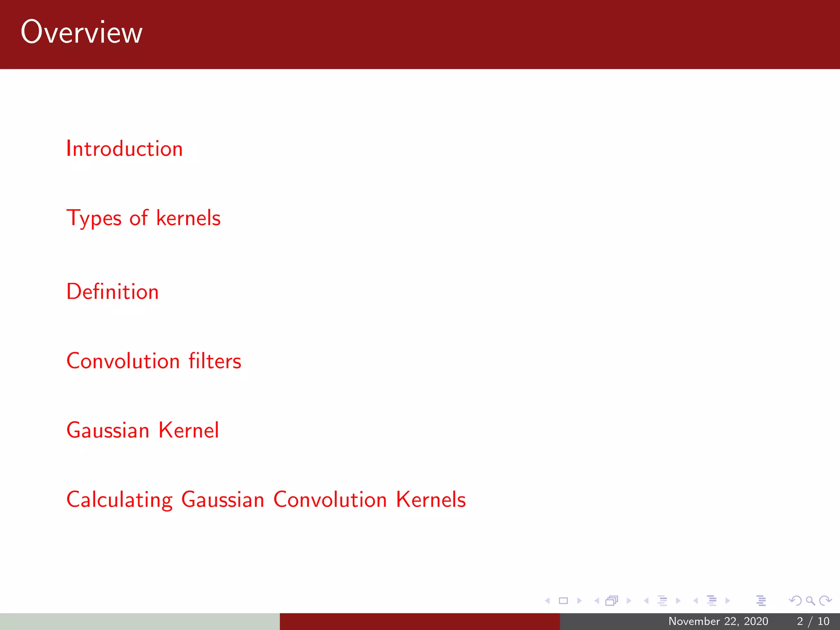Open the Introduction section link

pos(125,148)
